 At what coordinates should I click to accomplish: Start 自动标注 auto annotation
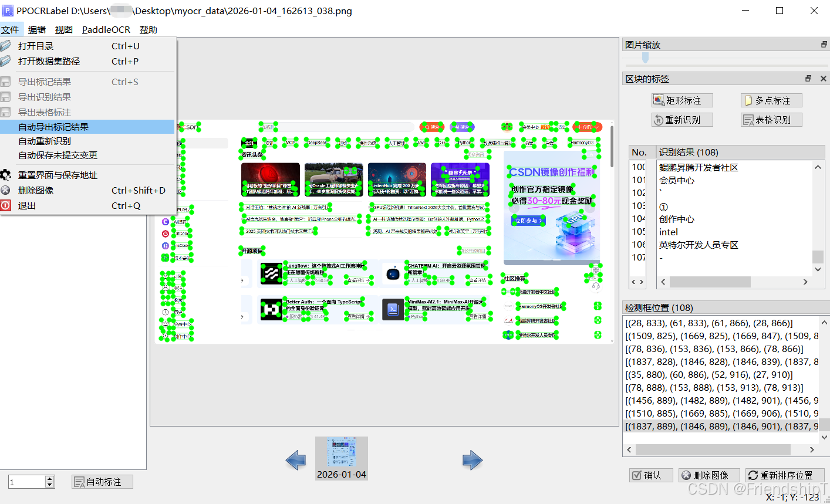[102, 482]
